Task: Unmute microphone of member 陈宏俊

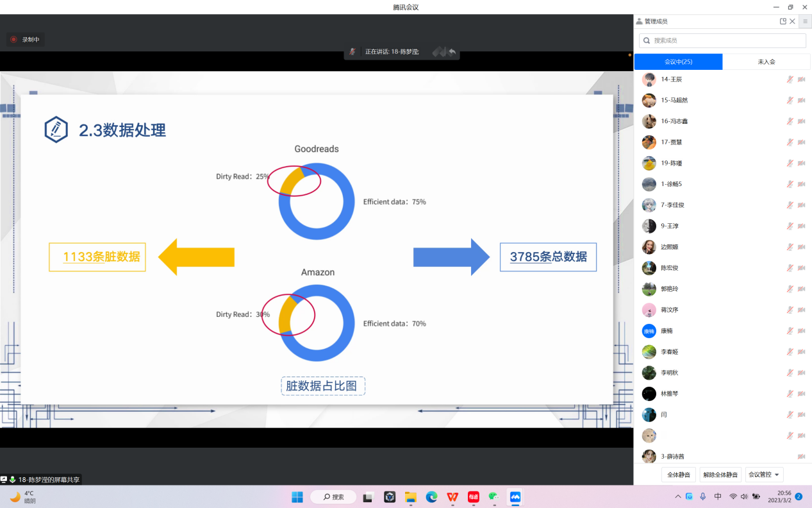Action: click(790, 268)
